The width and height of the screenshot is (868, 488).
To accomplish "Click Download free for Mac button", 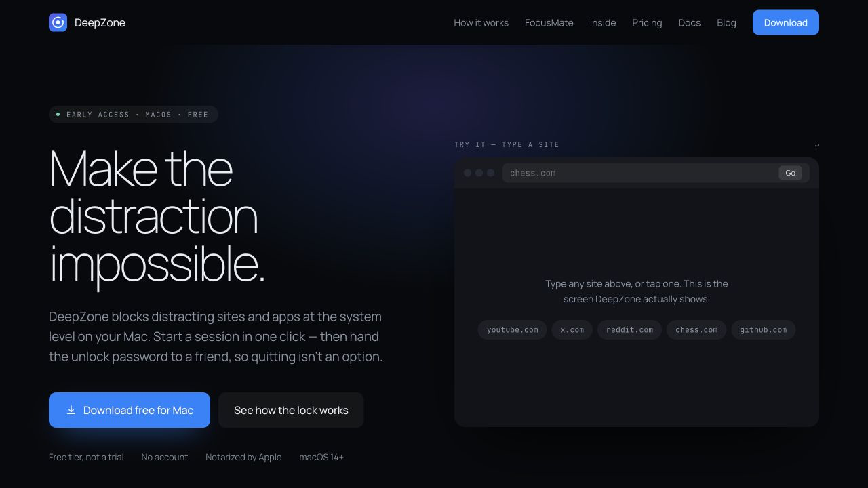I will [130, 410].
